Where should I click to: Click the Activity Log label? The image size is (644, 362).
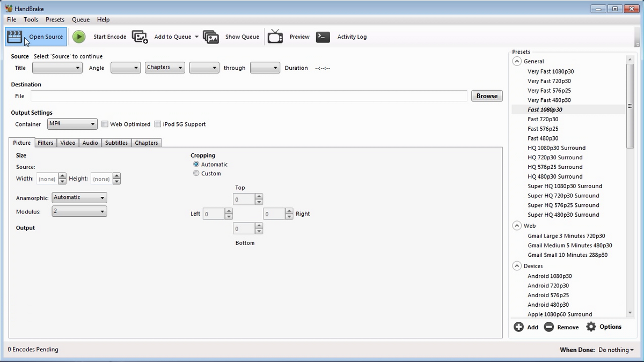352,37
